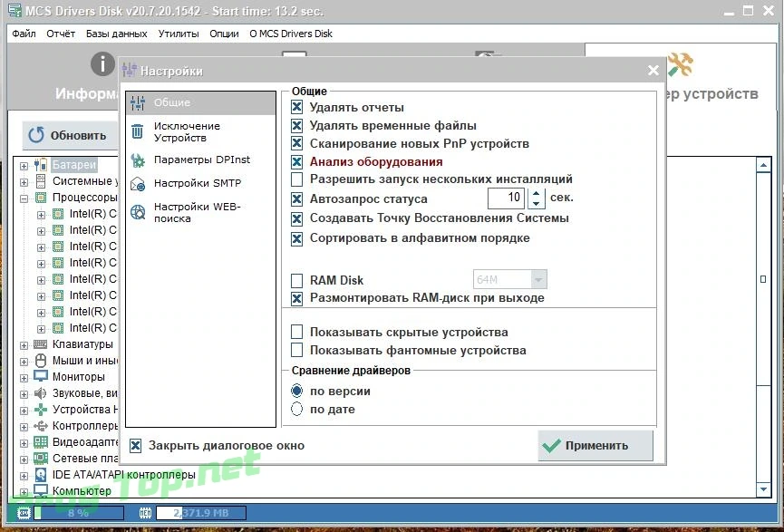Click the WEB search globe icon
Screen dimensions: 784x532
138,212
